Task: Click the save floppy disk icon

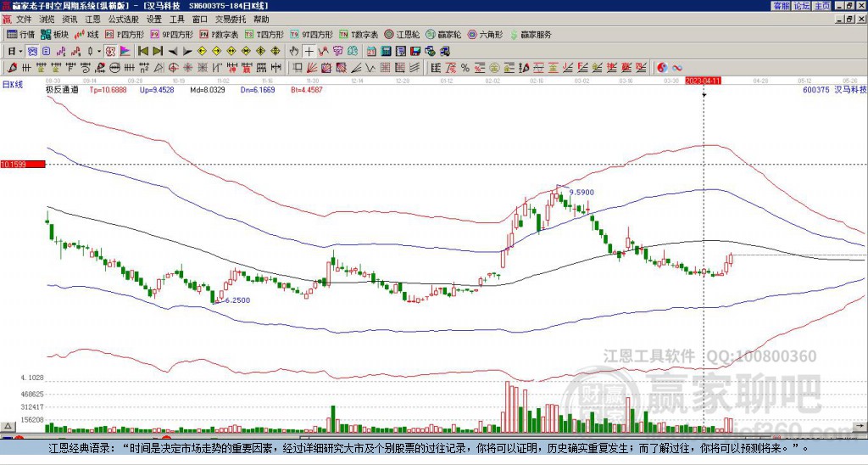Action: tap(415, 51)
